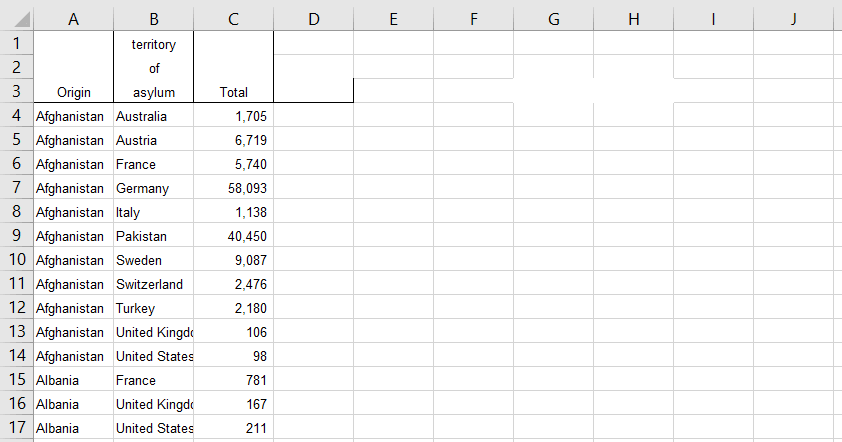
Task: Select the row 17 header
Action: [x=16, y=428]
